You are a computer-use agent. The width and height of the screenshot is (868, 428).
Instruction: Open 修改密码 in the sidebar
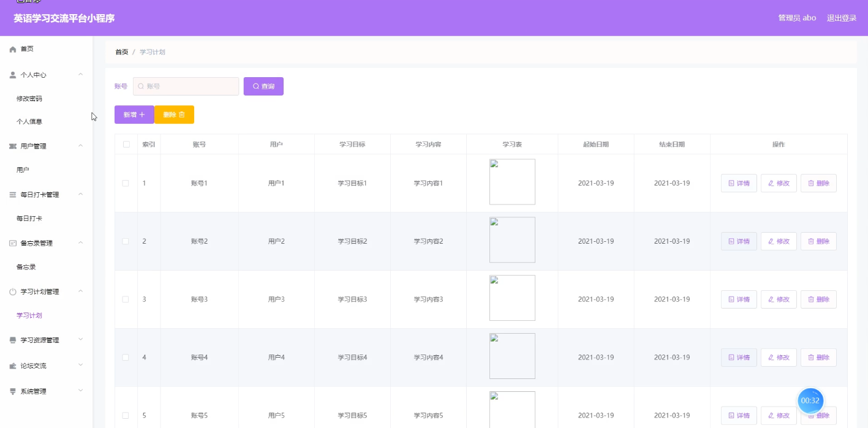(29, 99)
